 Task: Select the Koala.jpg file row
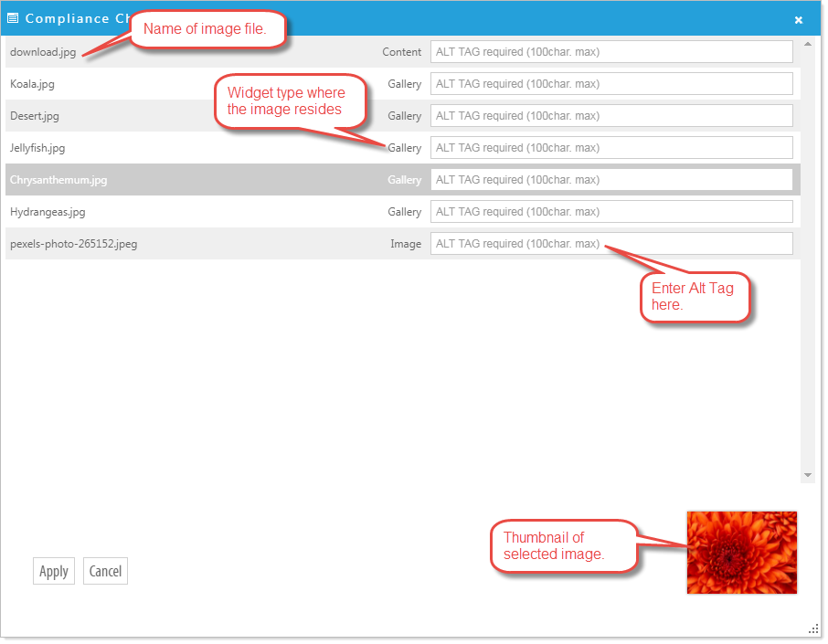point(403,84)
